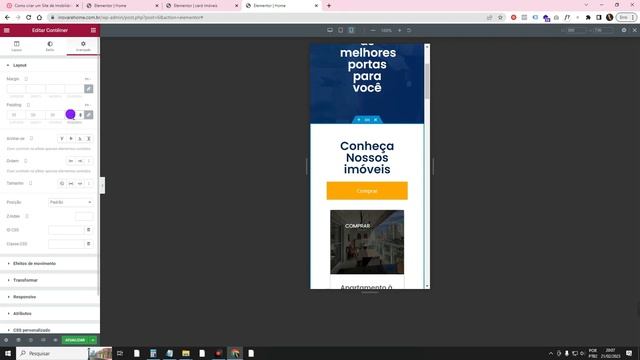Expand the Responsivo section

pos(24,297)
